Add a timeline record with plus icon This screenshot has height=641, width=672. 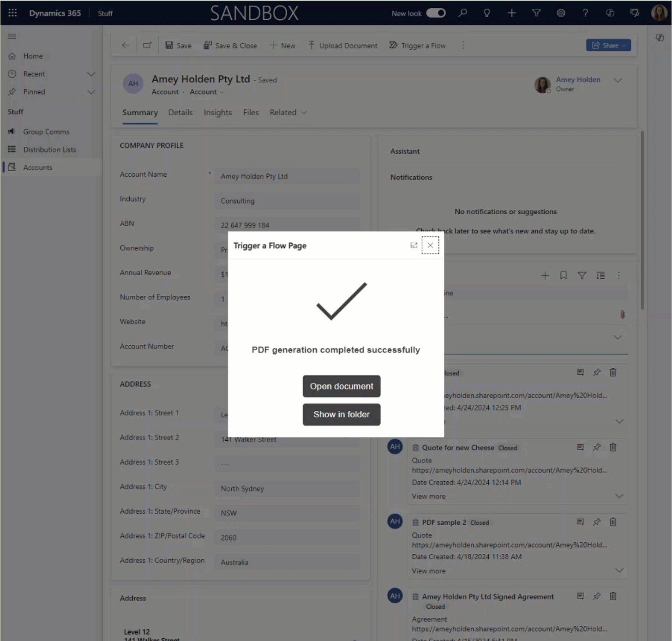(545, 276)
